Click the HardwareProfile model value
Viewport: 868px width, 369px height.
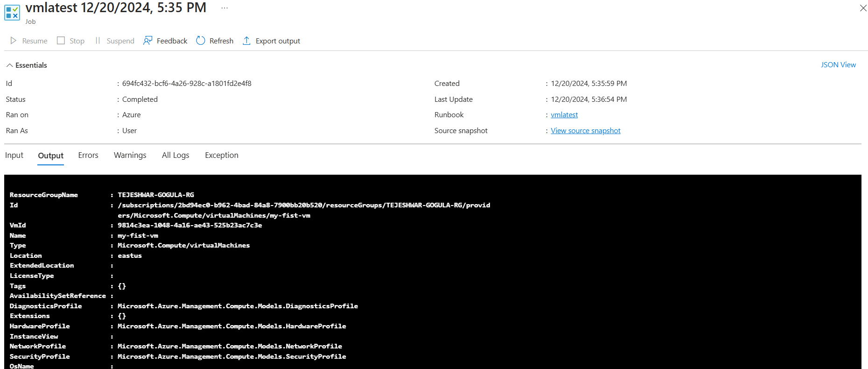[x=232, y=326]
